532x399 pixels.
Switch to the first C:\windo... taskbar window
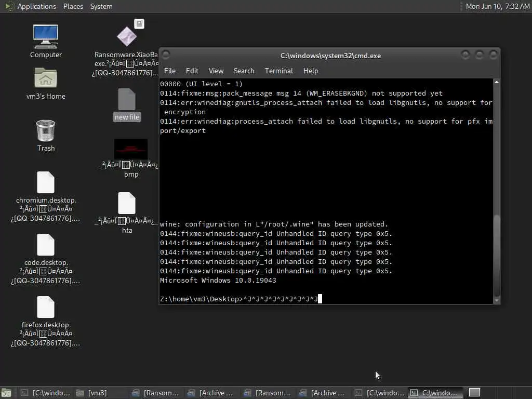45,393
